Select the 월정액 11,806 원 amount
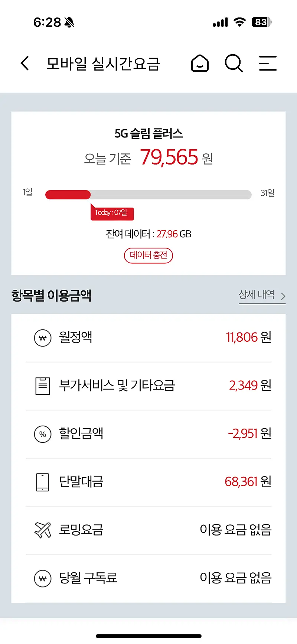 click(249, 337)
